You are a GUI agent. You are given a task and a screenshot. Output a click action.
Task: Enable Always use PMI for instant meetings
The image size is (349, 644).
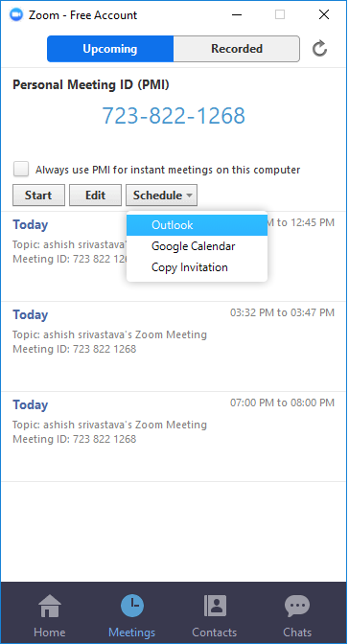pyautogui.click(x=21, y=170)
